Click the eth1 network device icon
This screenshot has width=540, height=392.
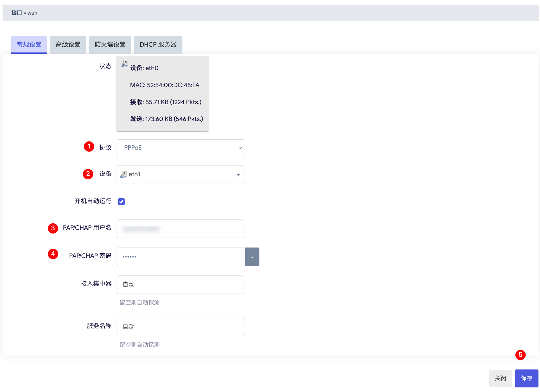tap(123, 175)
